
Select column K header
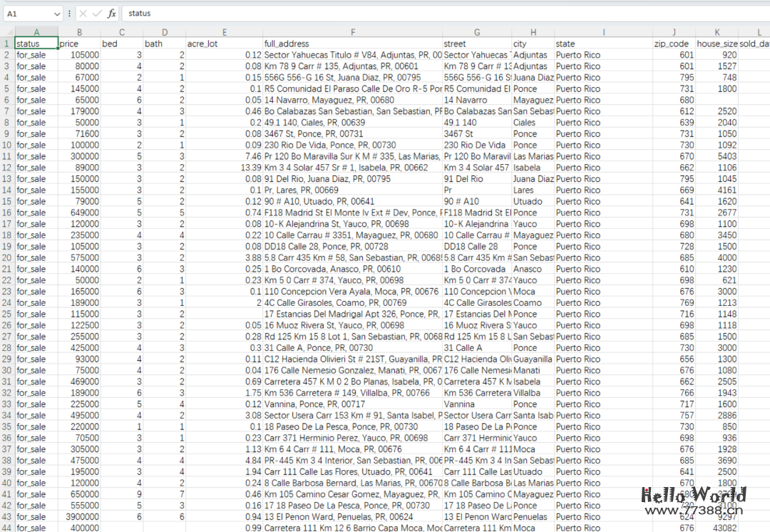[717, 32]
